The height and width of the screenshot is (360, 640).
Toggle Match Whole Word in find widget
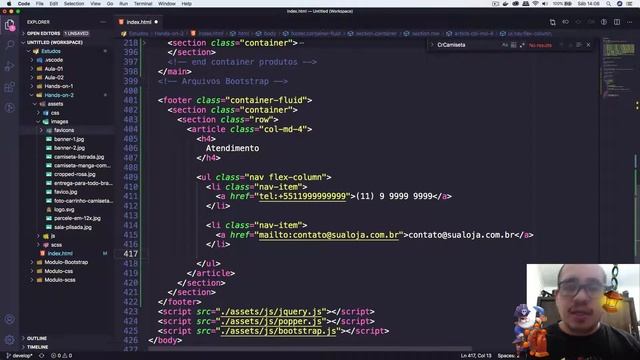click(x=513, y=45)
